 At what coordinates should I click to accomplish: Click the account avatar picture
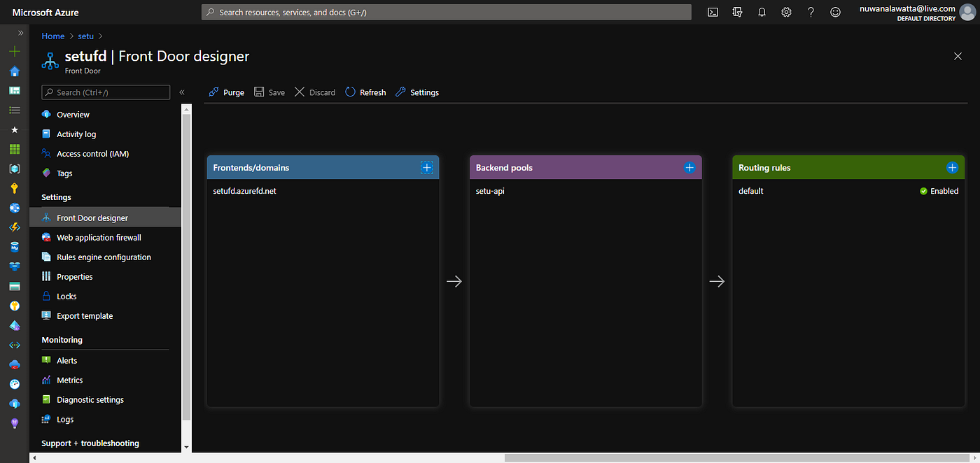click(x=967, y=13)
